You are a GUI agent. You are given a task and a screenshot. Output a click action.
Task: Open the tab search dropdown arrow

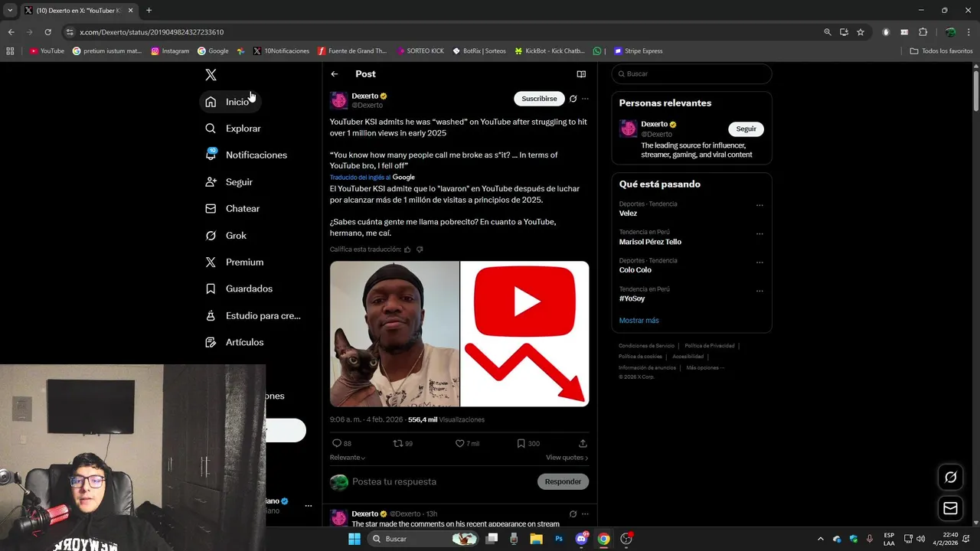(10, 11)
